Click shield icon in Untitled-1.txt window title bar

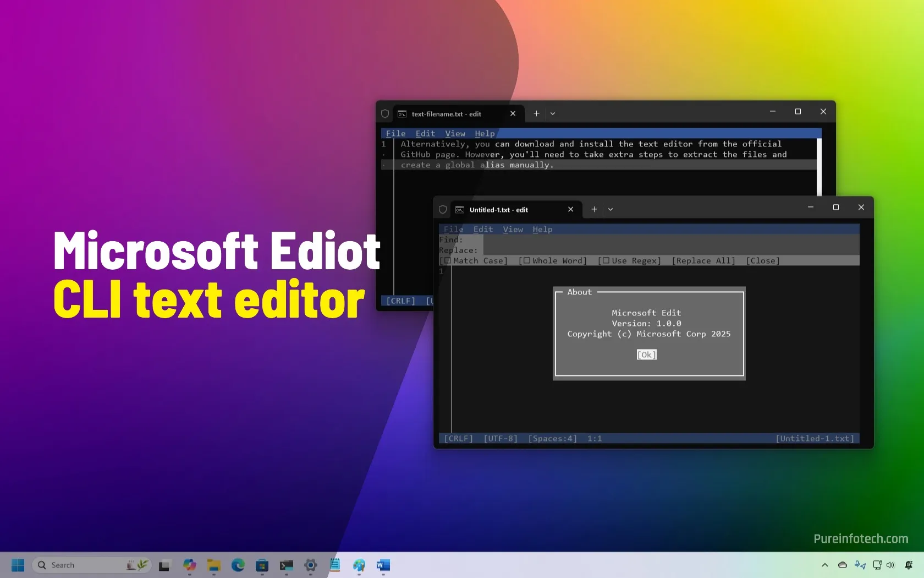click(443, 210)
